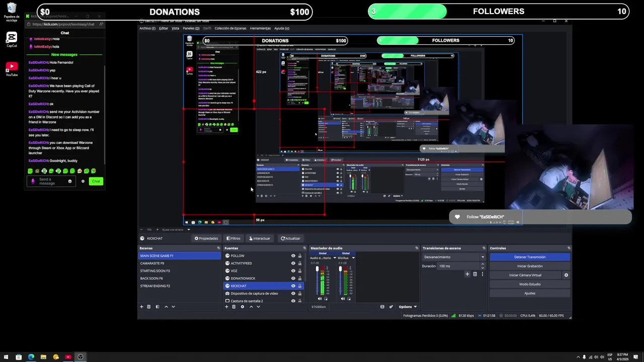The image size is (644, 362).
Task: Undock the Mezclador de audio panel
Action: pos(417,248)
